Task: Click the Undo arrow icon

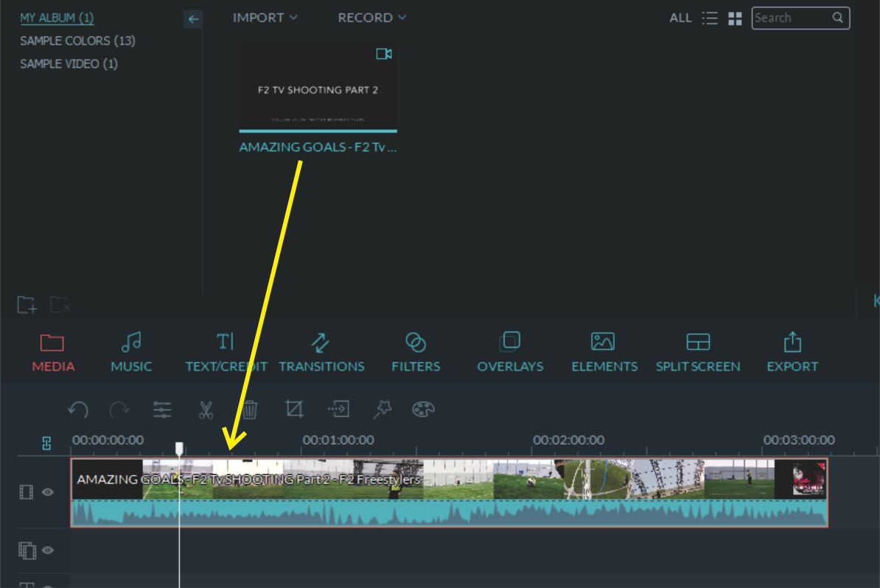Action: (78, 410)
